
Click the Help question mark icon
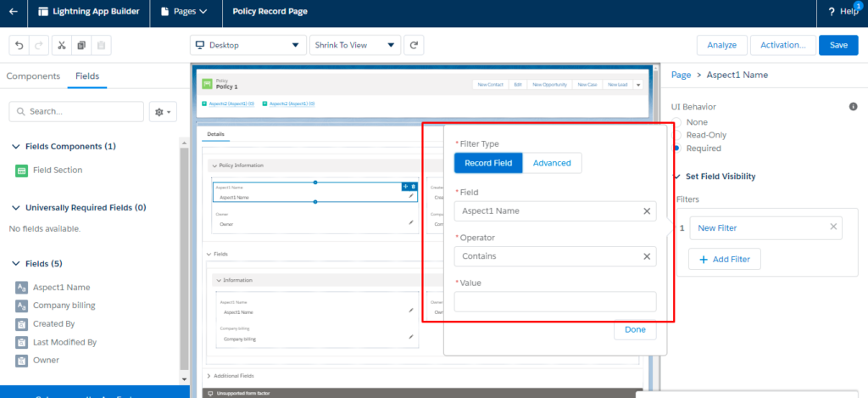(x=832, y=12)
